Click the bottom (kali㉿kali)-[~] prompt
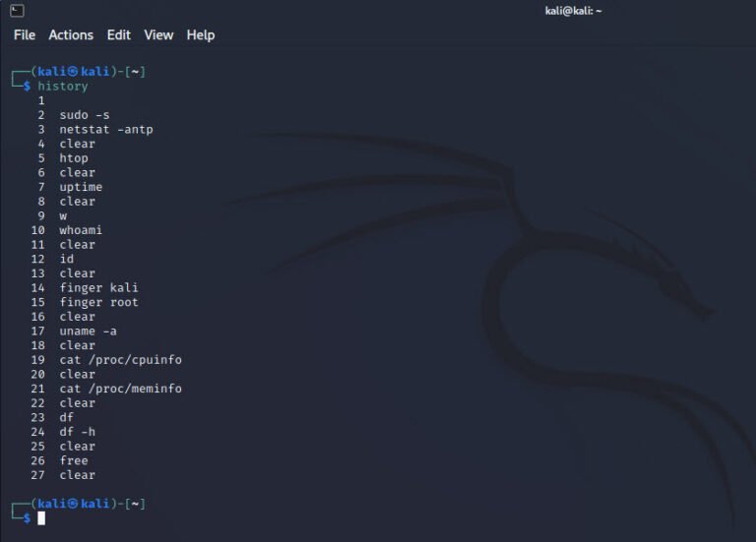756x542 pixels. (89, 504)
